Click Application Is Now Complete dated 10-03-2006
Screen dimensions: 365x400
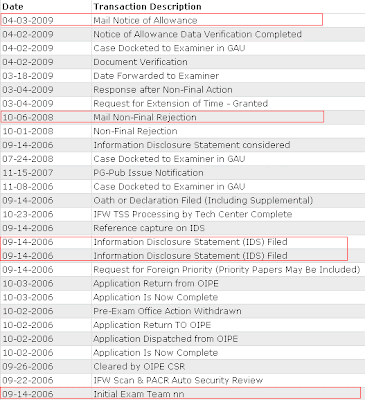(x=156, y=297)
